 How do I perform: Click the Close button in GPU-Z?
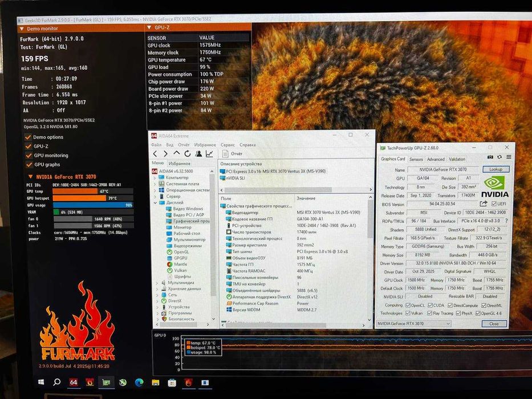(494, 324)
